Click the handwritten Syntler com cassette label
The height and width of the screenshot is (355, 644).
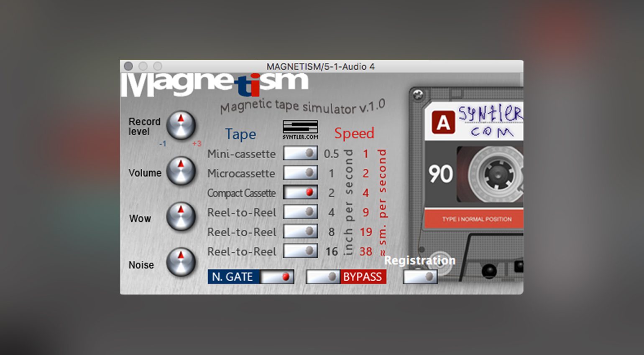click(490, 121)
